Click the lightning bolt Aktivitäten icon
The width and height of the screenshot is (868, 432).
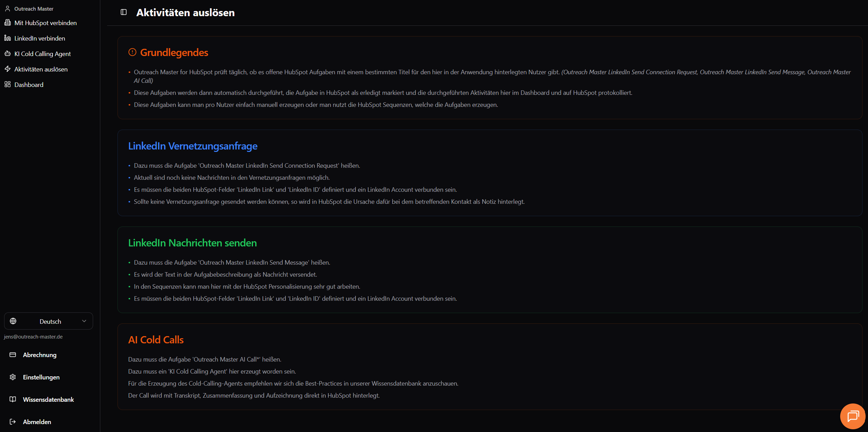pyautogui.click(x=8, y=69)
